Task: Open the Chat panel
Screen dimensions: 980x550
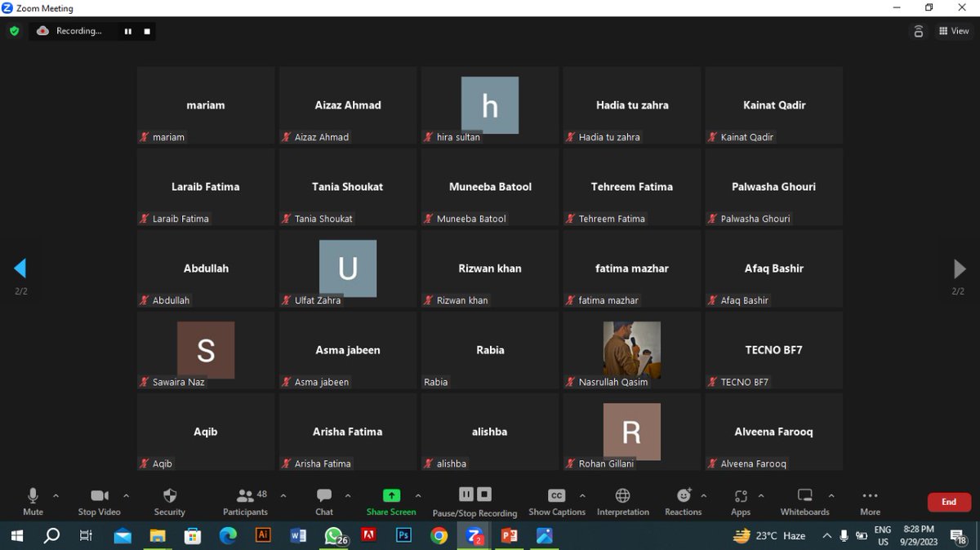Action: [324, 501]
